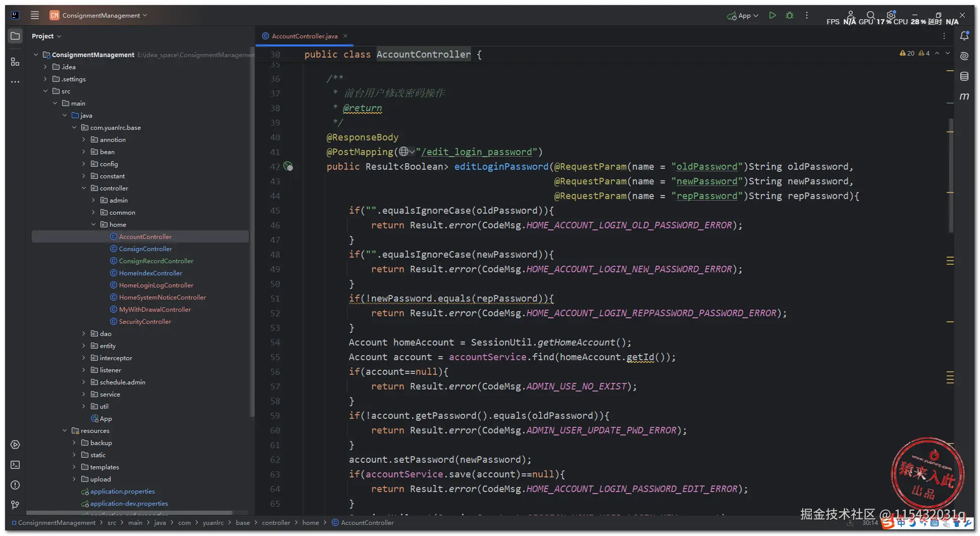
Task: Open the main hamburger menu
Action: [34, 15]
